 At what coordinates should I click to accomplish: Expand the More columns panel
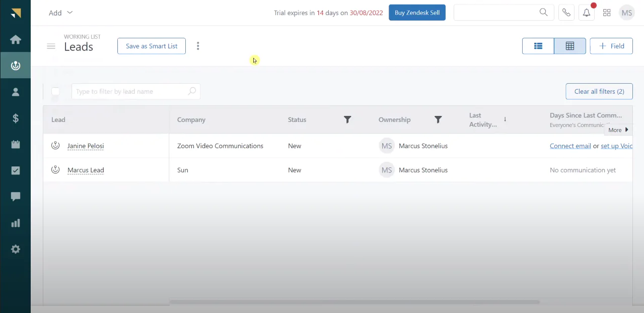coord(617,130)
